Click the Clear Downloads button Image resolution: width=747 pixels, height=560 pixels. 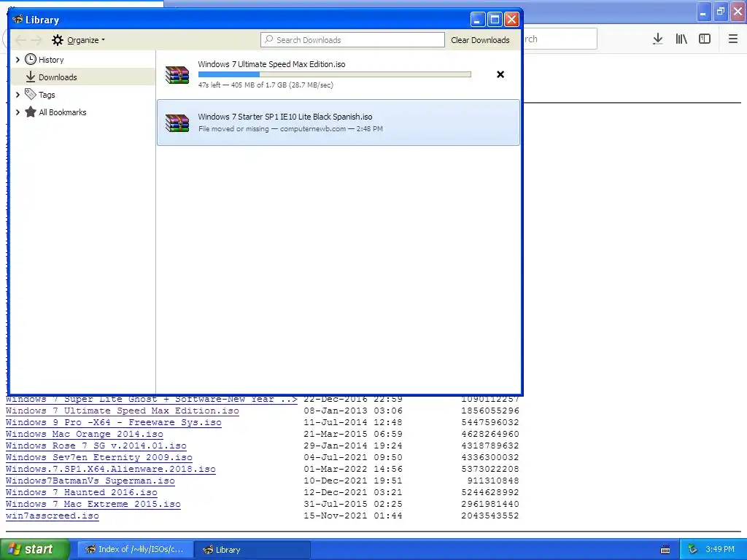pyautogui.click(x=480, y=40)
